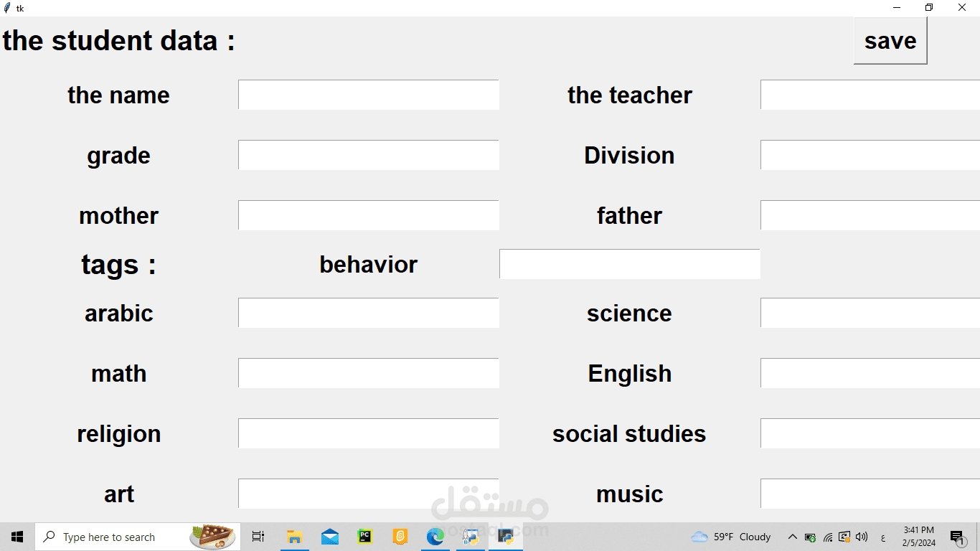Focus the English entry field
980x551 pixels.
[x=870, y=373]
